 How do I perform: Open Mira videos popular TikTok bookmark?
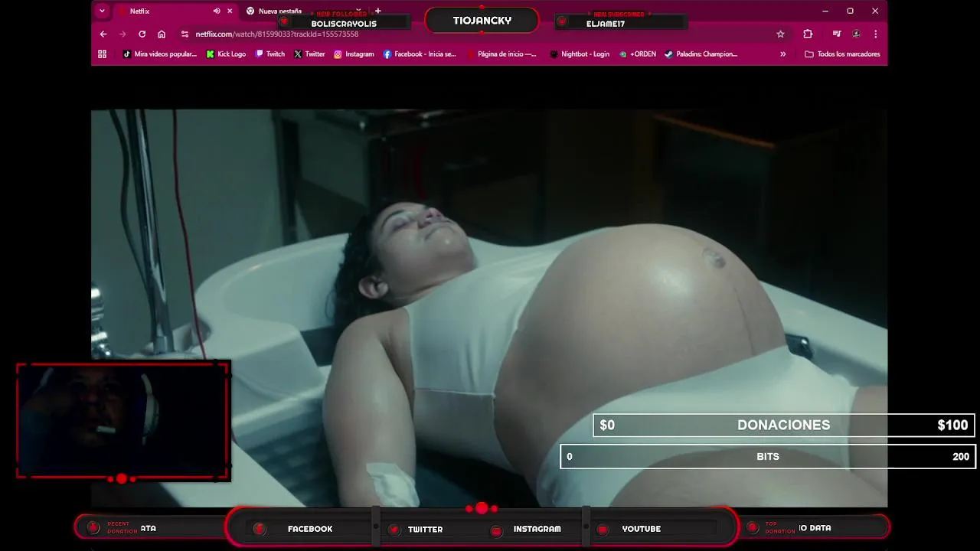[160, 54]
